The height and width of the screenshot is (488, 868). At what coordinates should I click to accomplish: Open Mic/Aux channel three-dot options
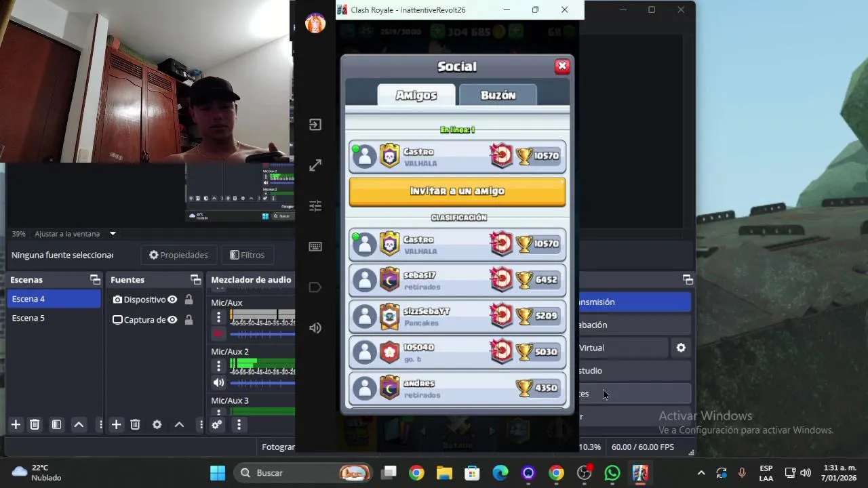point(218,317)
